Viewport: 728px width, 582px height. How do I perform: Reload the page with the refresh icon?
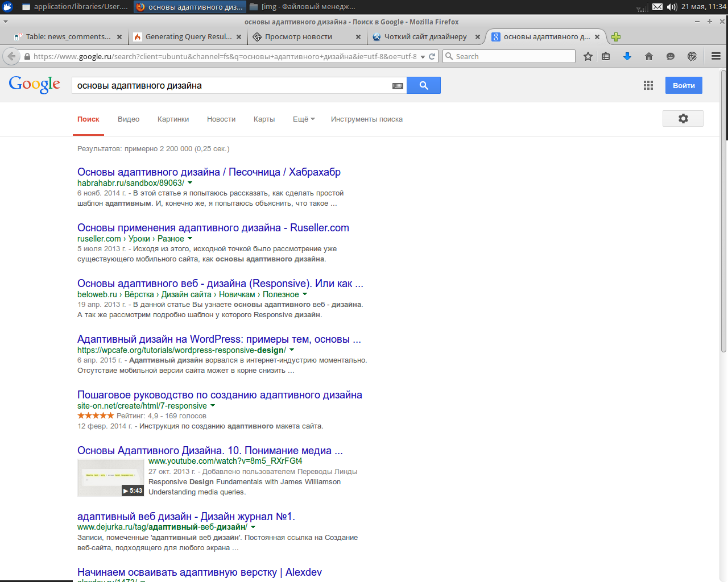[432, 56]
